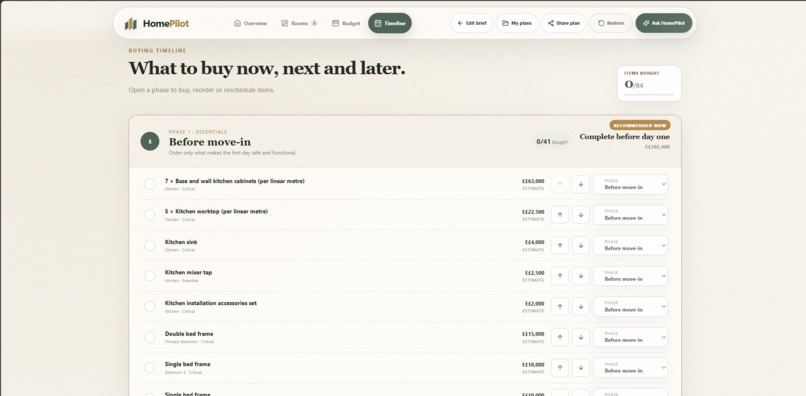Click the Share plan button
Viewport: 806px width, 396px height.
(x=563, y=23)
